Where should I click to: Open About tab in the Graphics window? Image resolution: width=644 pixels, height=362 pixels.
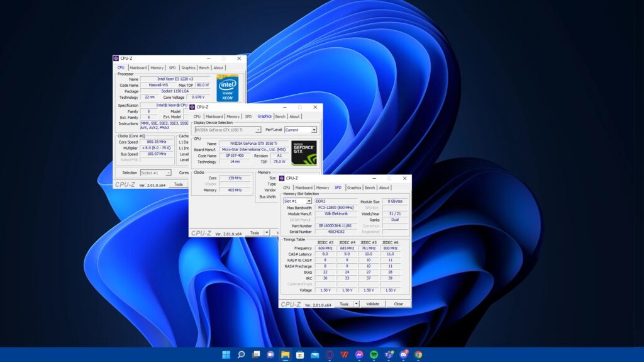[x=294, y=116]
